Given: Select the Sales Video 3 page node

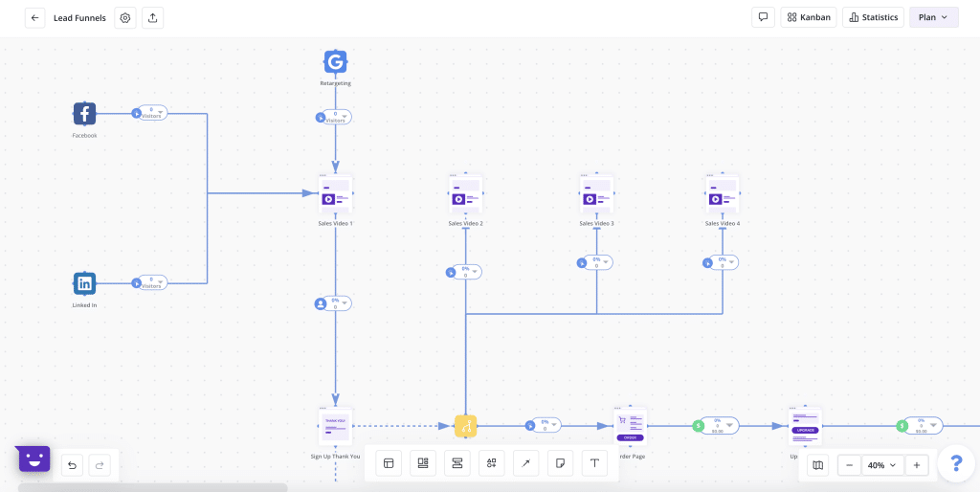Looking at the screenshot, I should (596, 193).
